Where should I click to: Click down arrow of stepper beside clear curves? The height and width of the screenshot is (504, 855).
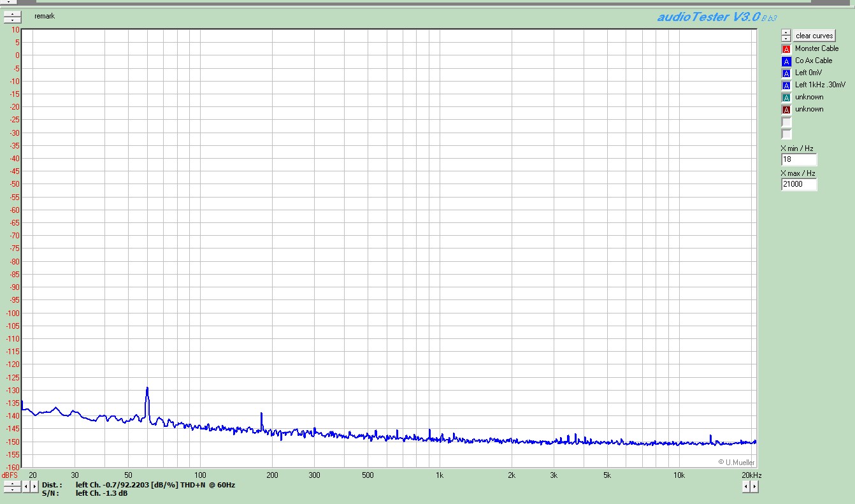point(786,39)
